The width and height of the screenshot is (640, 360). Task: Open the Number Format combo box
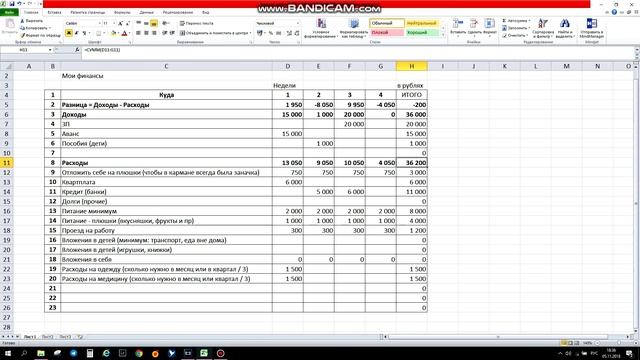pyautogui.click(x=278, y=23)
